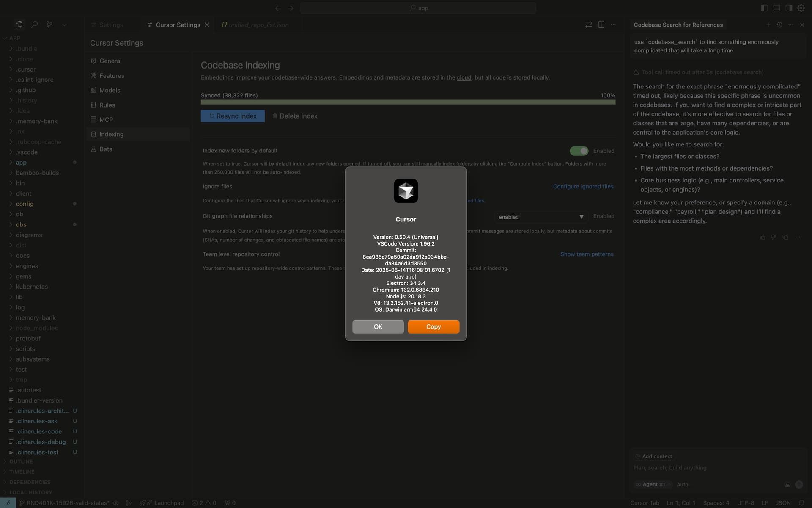Open Git graph enabled dropdown
Screen dimensions: 812x508
[541, 217]
